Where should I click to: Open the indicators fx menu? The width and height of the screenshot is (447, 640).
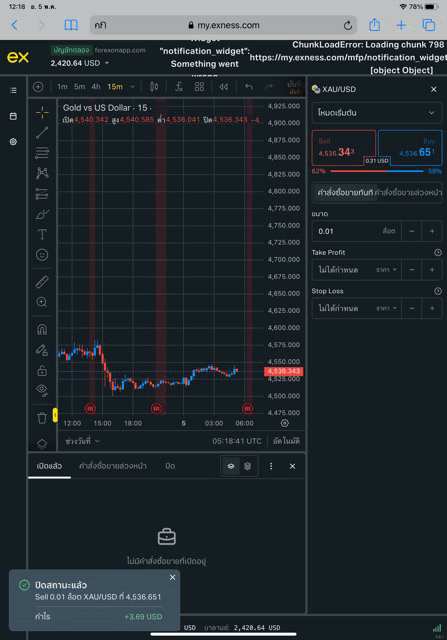tap(179, 87)
